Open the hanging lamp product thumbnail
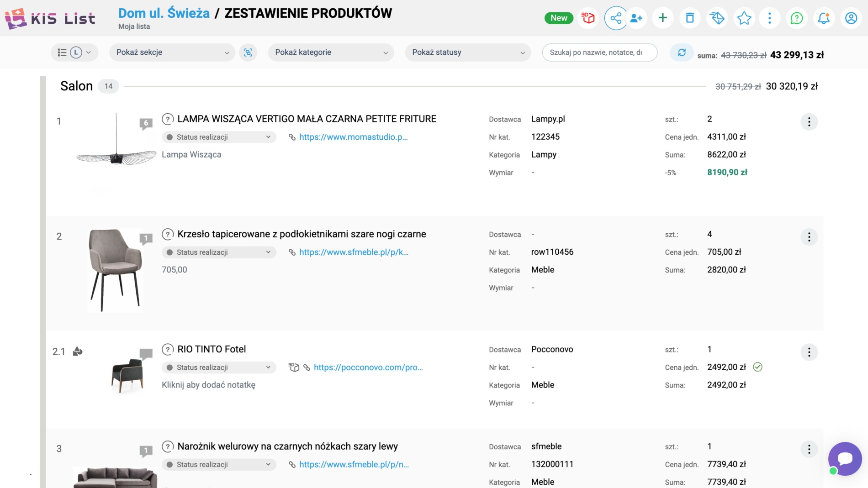The image size is (868, 488). (116, 140)
